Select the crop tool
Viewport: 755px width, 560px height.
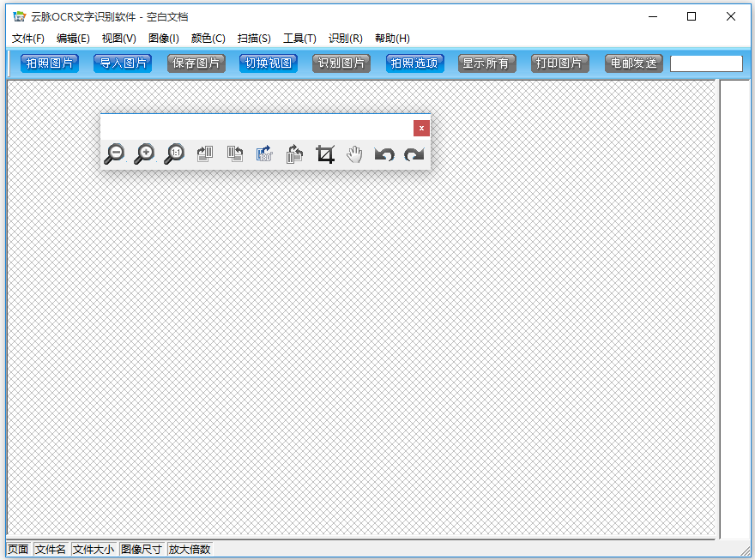tap(325, 154)
